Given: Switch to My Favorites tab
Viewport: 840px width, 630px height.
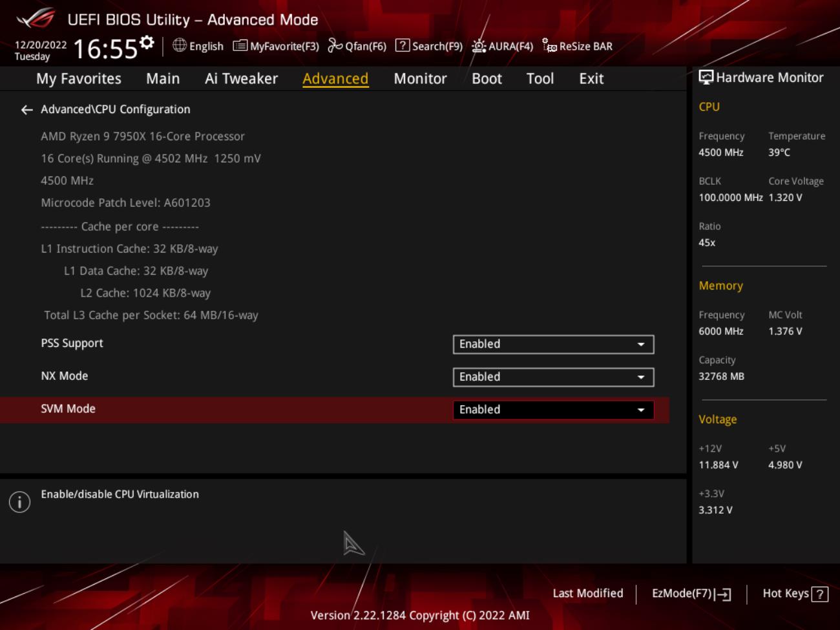Looking at the screenshot, I should click(79, 79).
